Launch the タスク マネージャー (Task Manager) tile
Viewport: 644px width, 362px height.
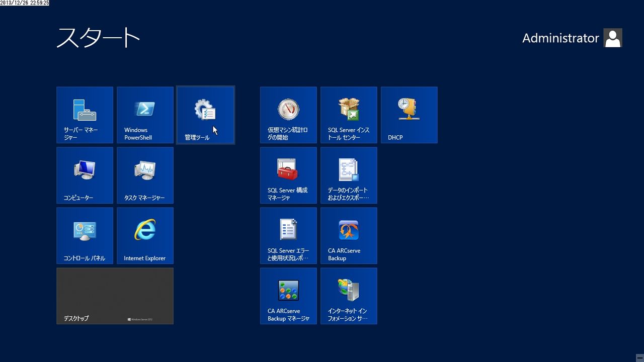pos(145,175)
